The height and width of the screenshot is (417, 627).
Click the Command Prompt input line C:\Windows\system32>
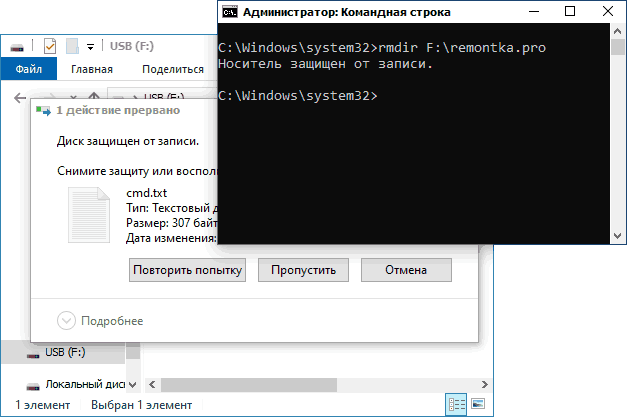click(298, 96)
